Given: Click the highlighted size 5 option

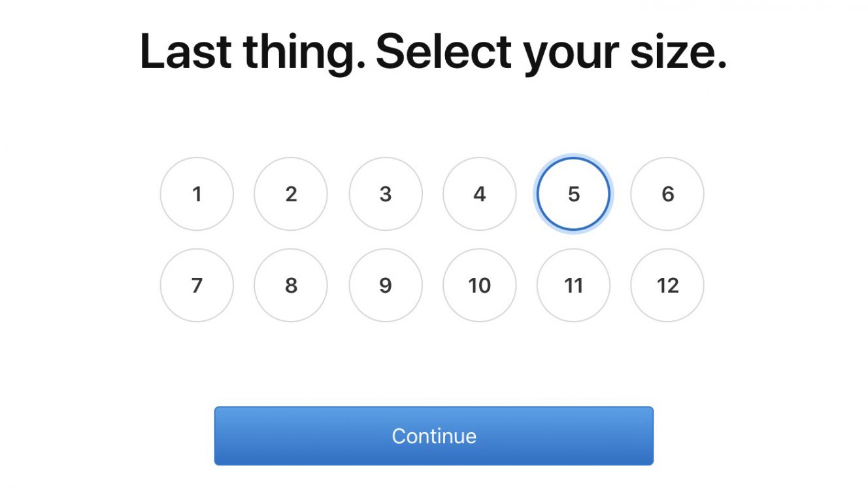Looking at the screenshot, I should point(573,194).
